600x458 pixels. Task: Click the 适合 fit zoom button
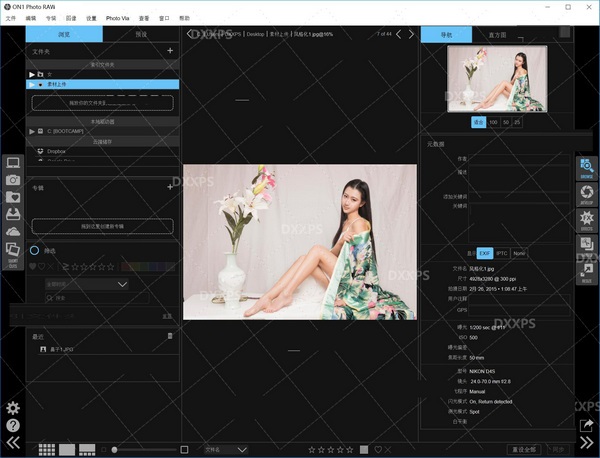[x=478, y=122]
